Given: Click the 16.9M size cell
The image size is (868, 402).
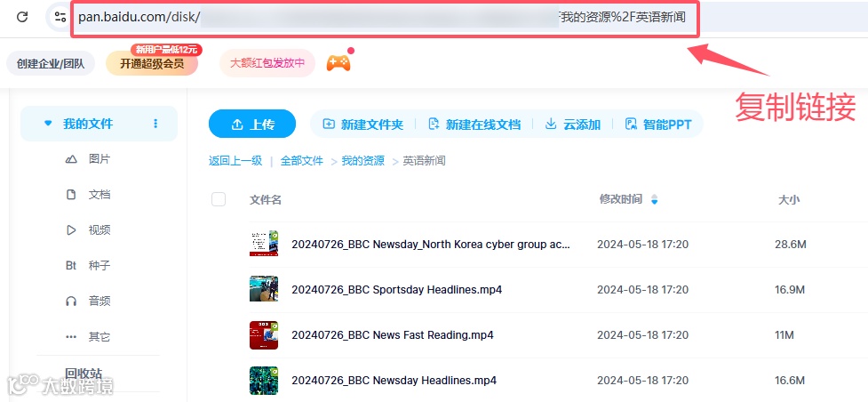Looking at the screenshot, I should 790,289.
